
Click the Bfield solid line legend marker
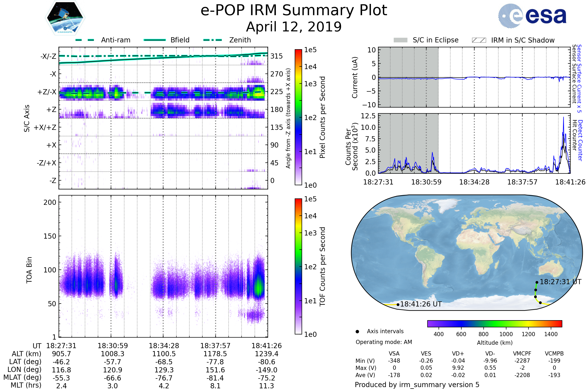(155, 40)
